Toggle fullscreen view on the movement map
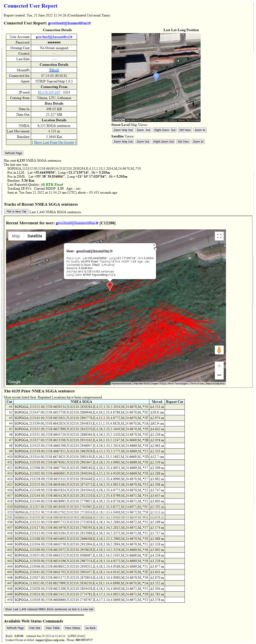Viewport: 256px width, 644px height. (219, 236)
